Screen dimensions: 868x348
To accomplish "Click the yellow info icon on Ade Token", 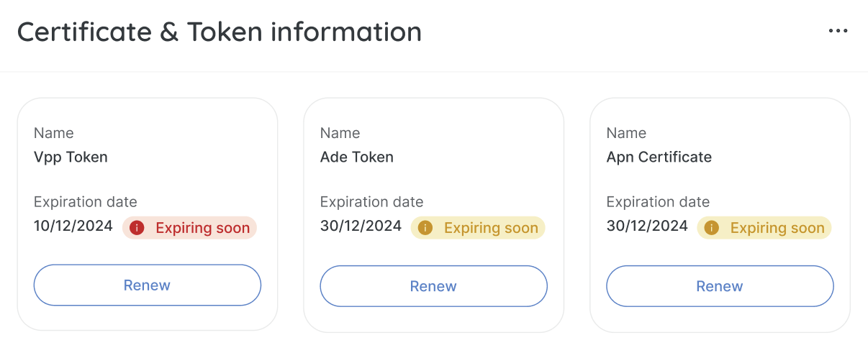I will [425, 228].
